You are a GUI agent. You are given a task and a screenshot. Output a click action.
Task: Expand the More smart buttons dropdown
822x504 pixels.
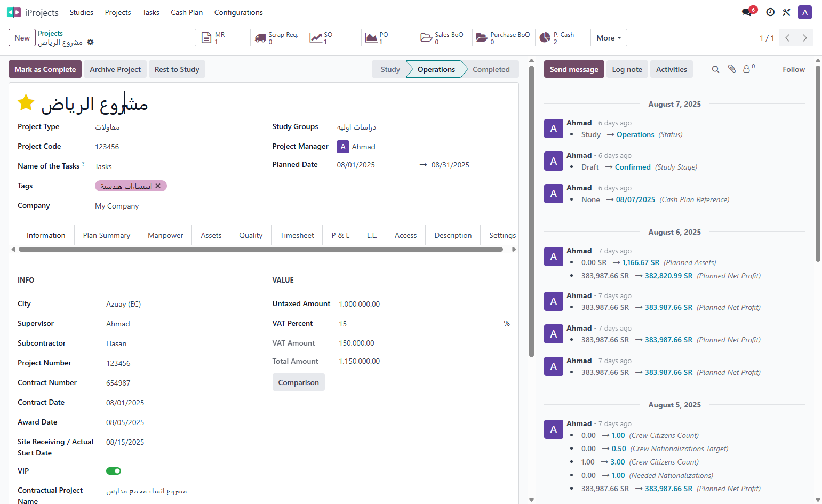pos(609,38)
